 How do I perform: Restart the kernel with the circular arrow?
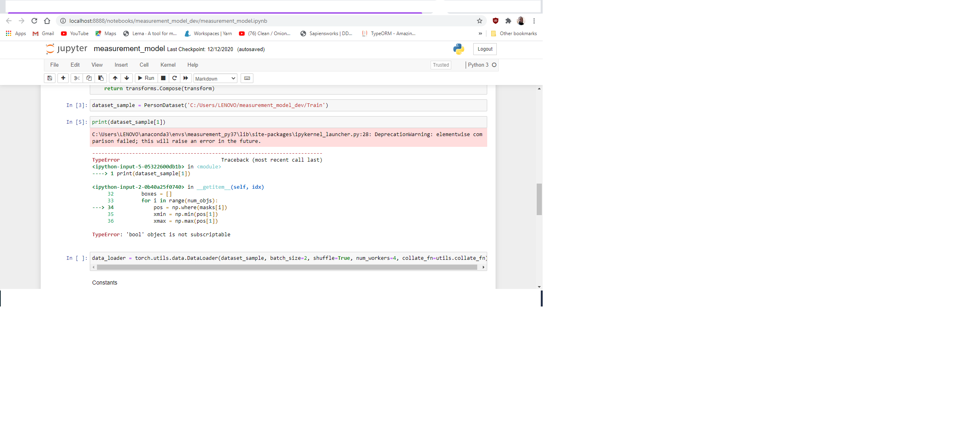pyautogui.click(x=174, y=78)
